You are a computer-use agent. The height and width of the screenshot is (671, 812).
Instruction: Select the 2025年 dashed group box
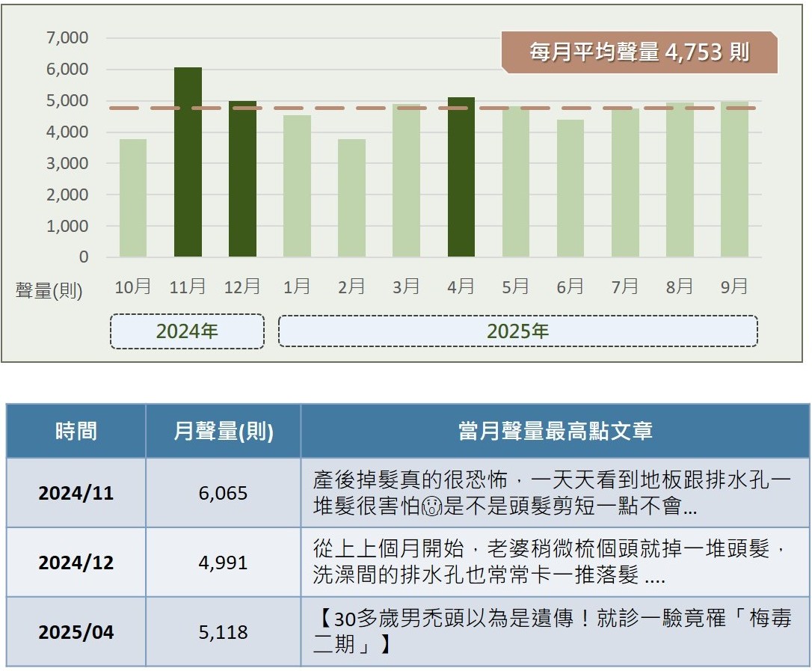pos(517,331)
